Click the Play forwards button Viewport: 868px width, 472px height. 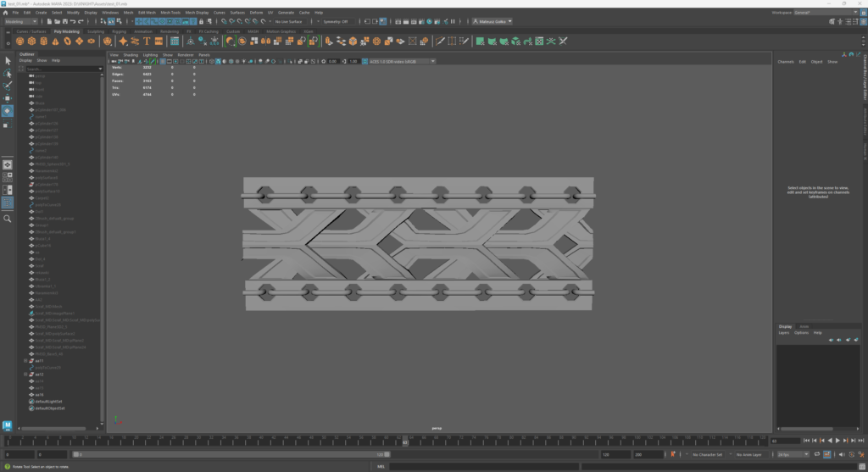tap(837, 441)
